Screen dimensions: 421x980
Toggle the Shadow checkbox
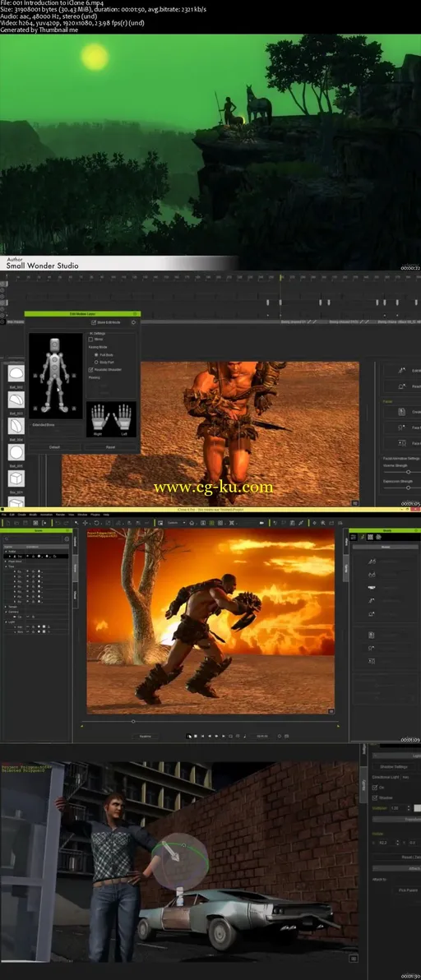click(375, 797)
